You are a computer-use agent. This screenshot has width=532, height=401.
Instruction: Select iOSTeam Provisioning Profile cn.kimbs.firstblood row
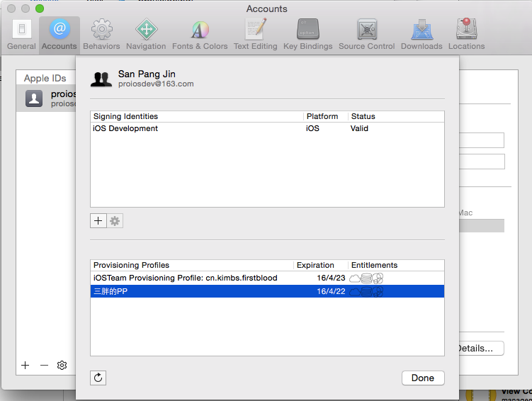pos(267,278)
